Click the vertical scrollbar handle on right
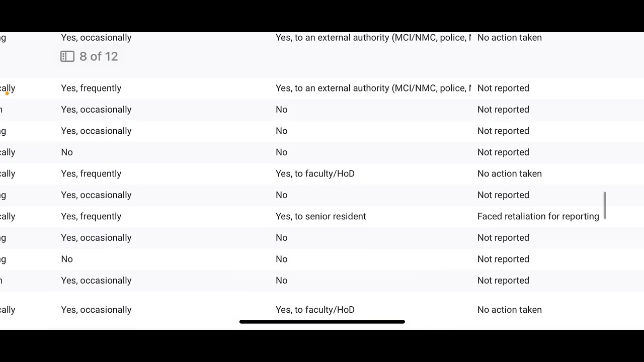Screen dimensions: 644x362 (605, 205)
